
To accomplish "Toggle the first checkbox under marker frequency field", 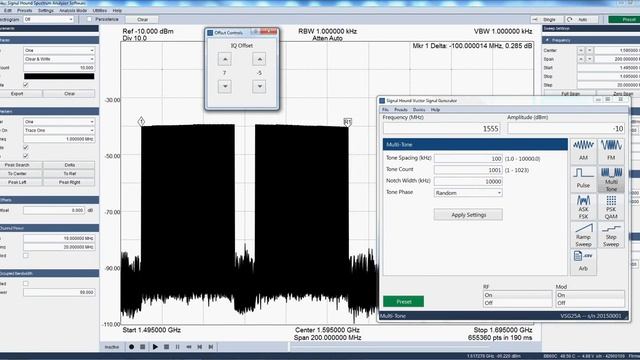I will point(26,147).
